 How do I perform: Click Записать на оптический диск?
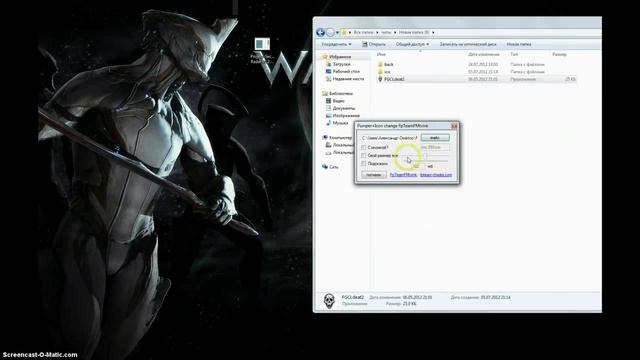[468, 44]
